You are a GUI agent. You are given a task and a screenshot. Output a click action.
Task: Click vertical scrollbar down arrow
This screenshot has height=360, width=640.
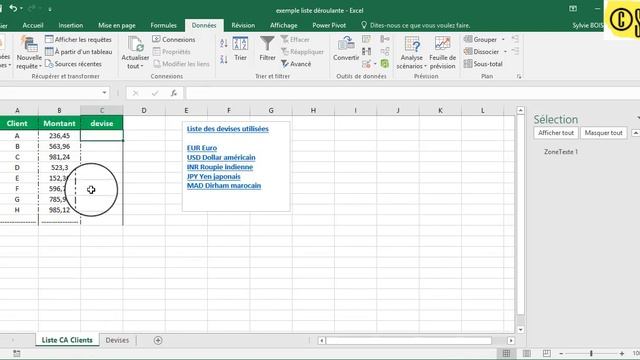[520, 329]
